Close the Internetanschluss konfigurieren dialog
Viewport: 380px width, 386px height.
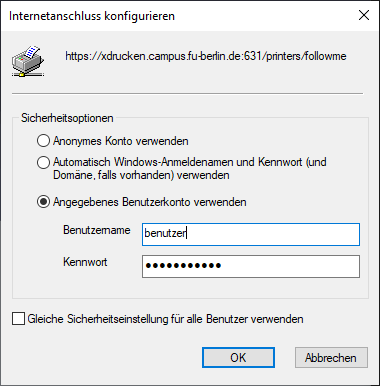click(x=364, y=15)
